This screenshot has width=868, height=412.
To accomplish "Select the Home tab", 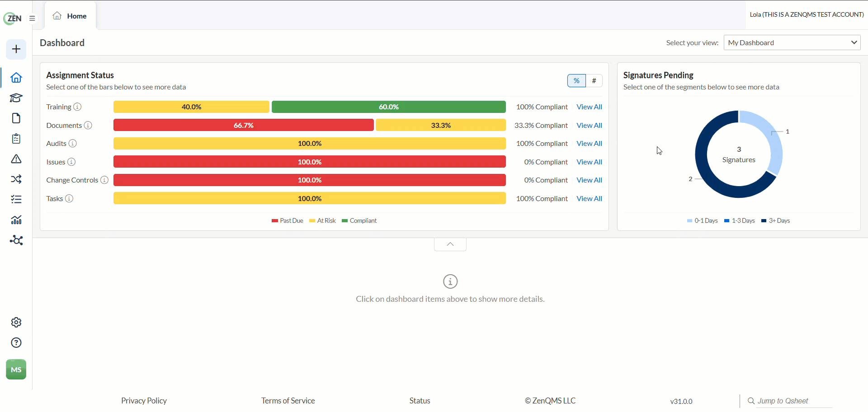I will click(x=70, y=16).
